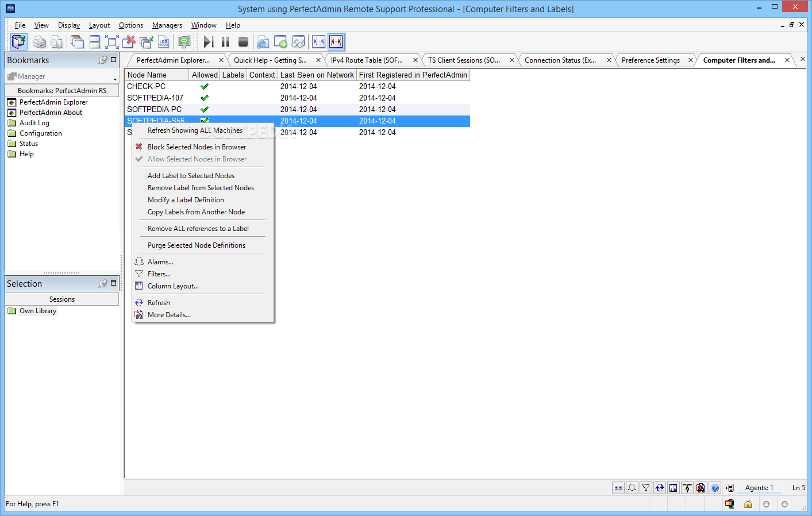Click the colored monitor icon in the bottom status bar
This screenshot has width=812, height=516.
point(729,504)
